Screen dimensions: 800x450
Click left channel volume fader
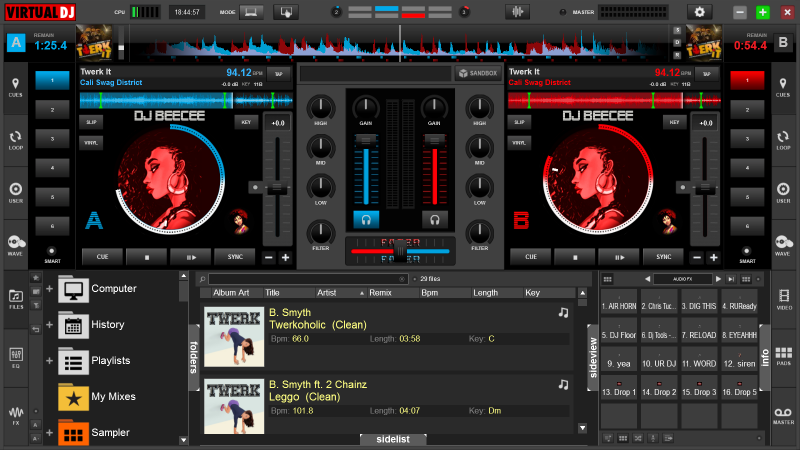click(366, 140)
